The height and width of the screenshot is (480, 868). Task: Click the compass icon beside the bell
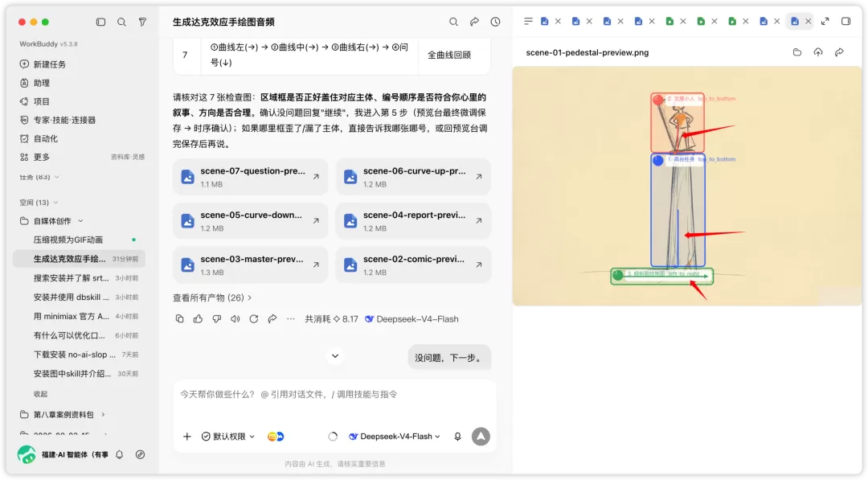140,454
